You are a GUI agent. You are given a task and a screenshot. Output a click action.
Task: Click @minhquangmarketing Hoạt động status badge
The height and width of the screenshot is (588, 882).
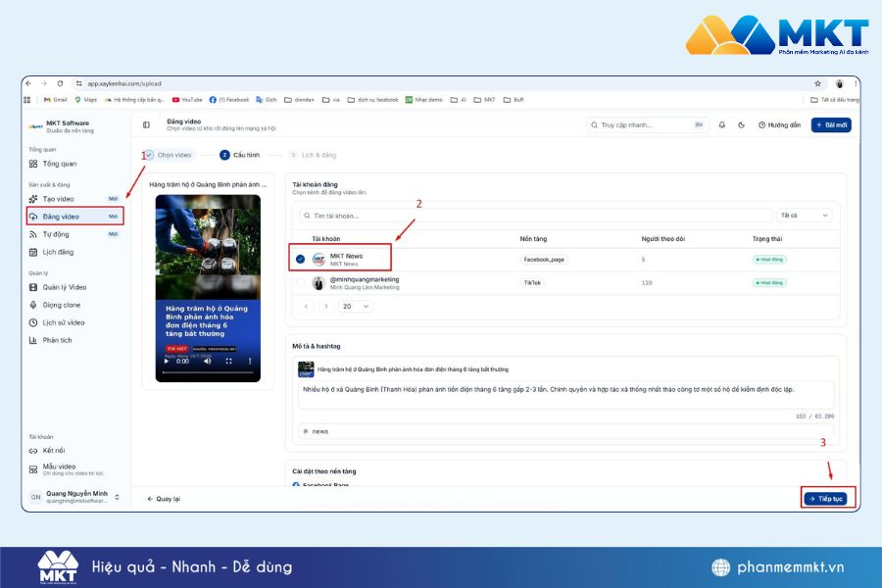pos(769,283)
